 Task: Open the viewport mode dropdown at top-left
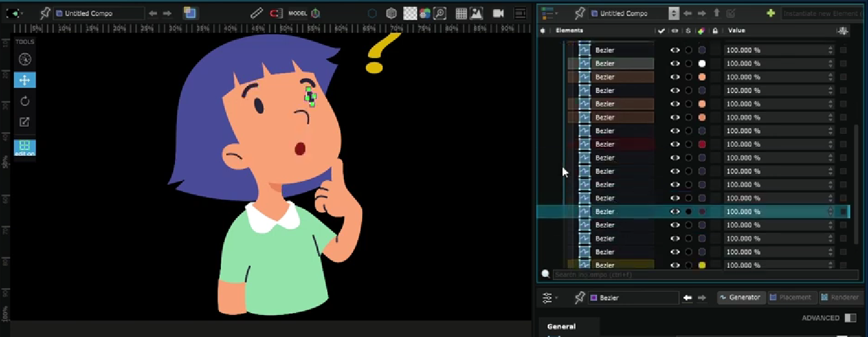16,13
